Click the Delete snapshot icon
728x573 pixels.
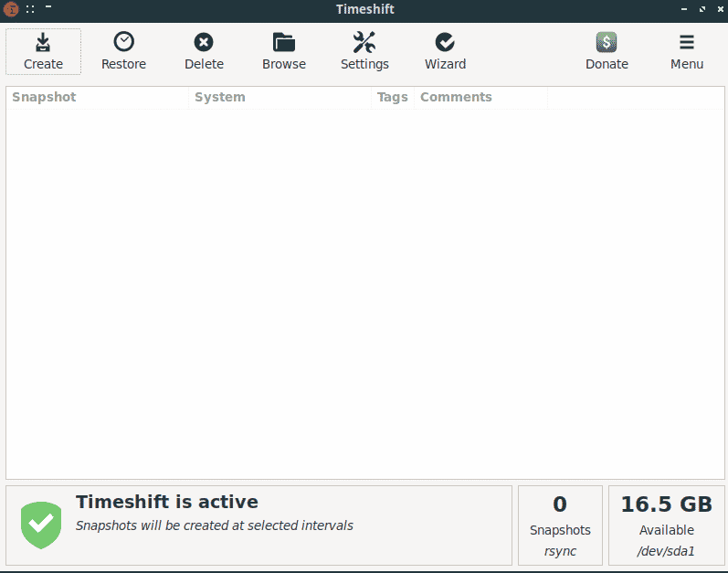pyautogui.click(x=204, y=42)
